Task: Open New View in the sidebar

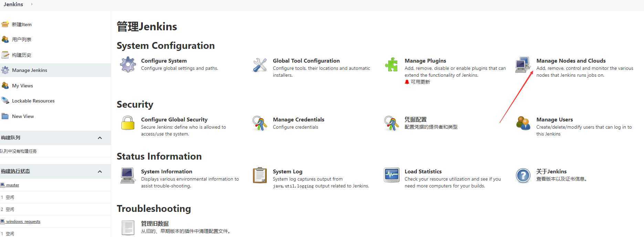Action: click(23, 116)
